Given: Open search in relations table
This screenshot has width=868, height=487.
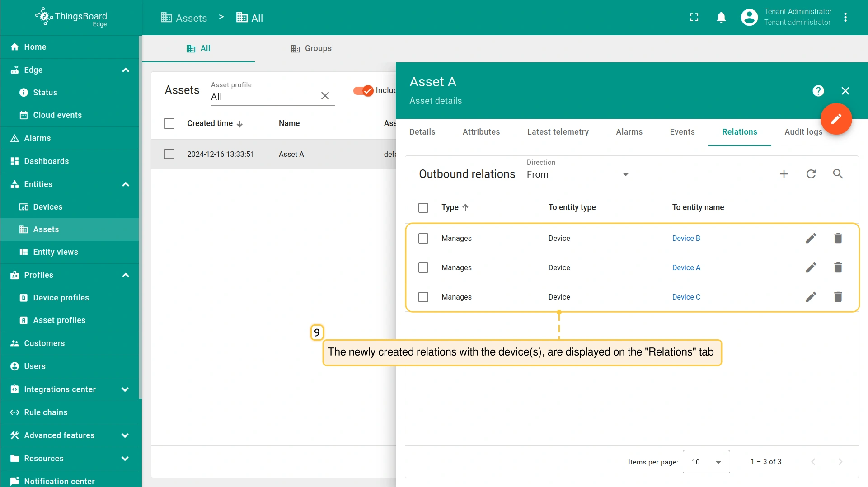Looking at the screenshot, I should [838, 174].
